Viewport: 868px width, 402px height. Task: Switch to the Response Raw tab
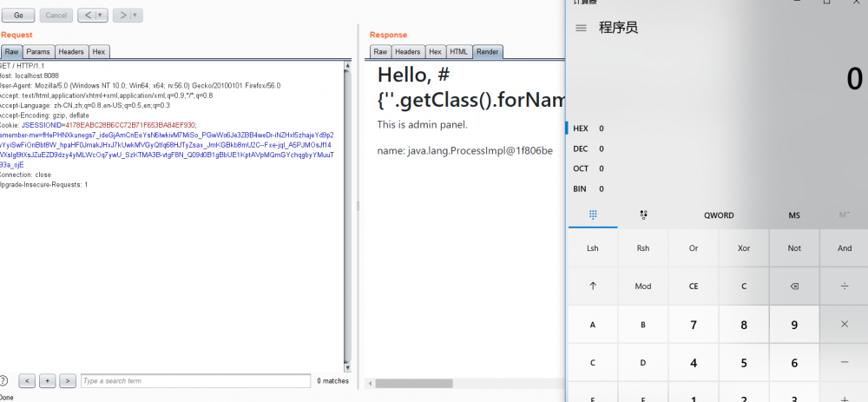click(380, 51)
